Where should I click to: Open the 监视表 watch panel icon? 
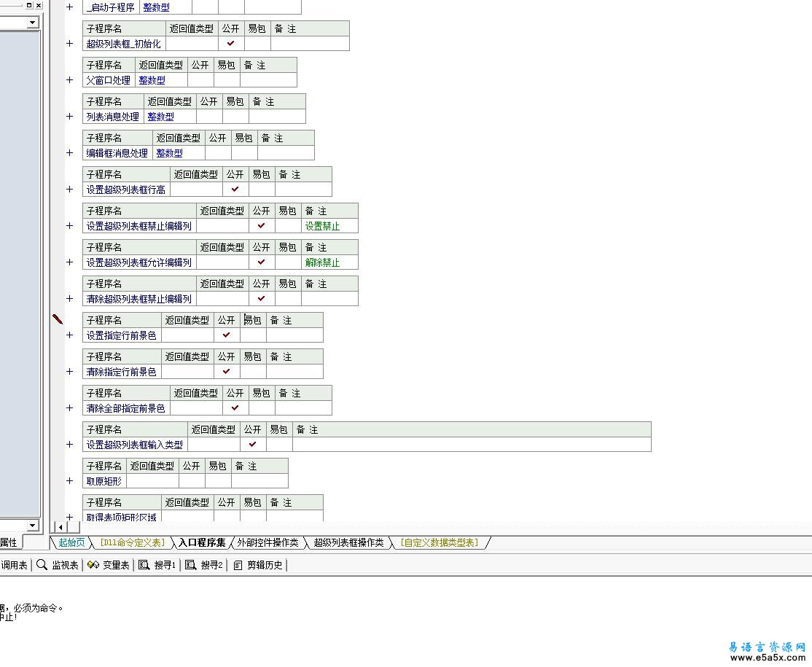[42, 565]
